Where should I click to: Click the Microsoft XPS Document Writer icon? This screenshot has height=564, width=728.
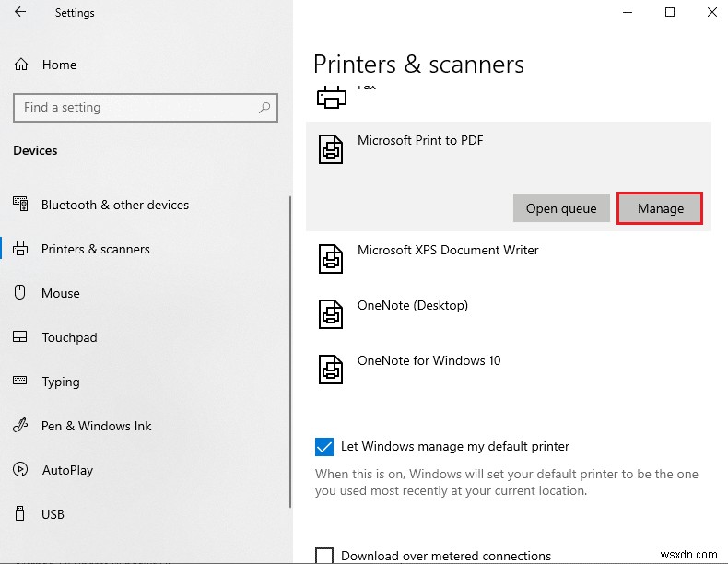331,259
